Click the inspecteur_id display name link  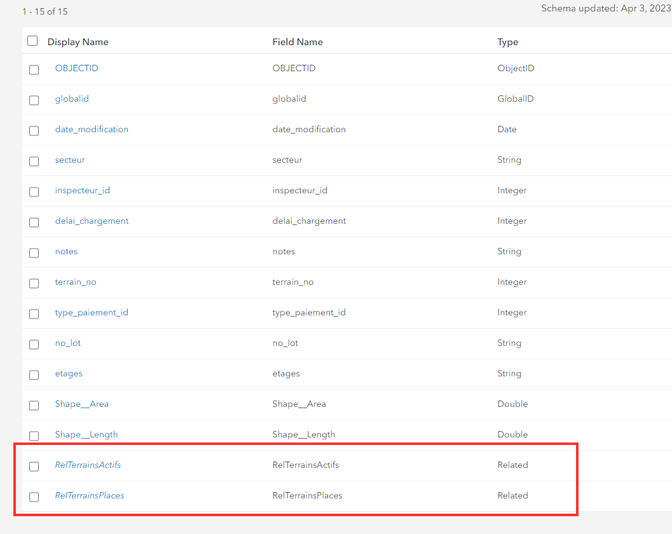pos(82,190)
